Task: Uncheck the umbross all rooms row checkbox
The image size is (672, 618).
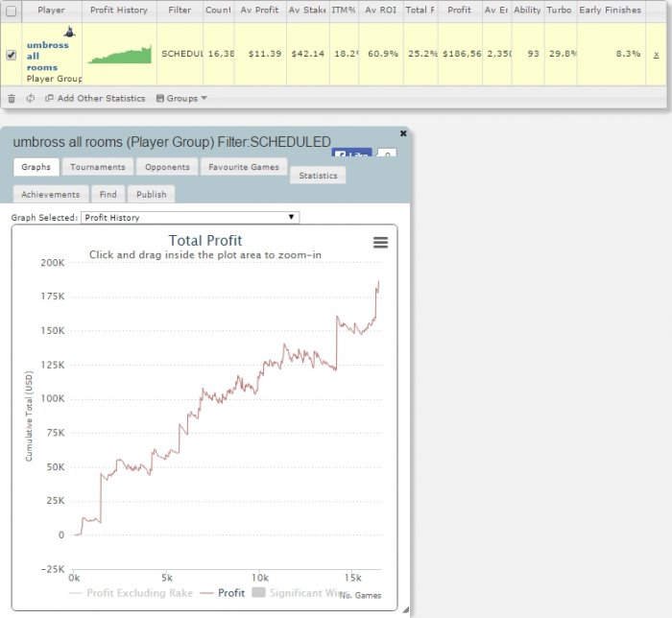Action: pos(11,55)
